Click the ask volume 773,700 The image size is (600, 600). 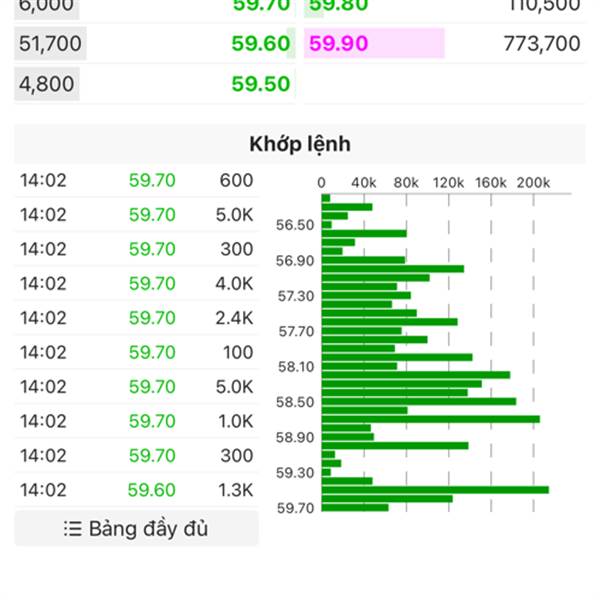[x=542, y=43]
